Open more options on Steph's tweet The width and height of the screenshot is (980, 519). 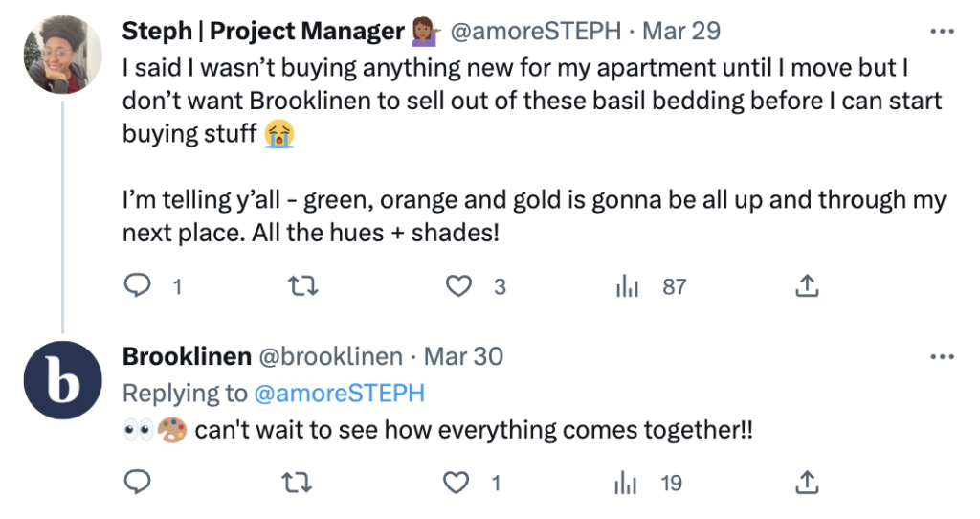943,32
